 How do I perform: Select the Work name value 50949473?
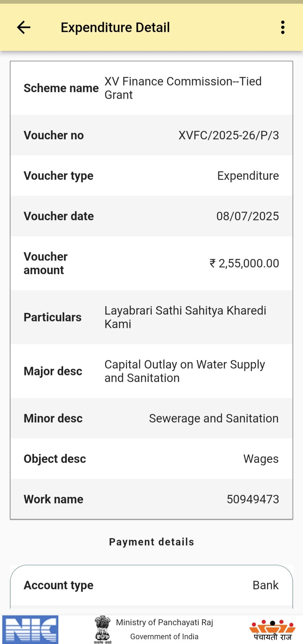point(253,499)
